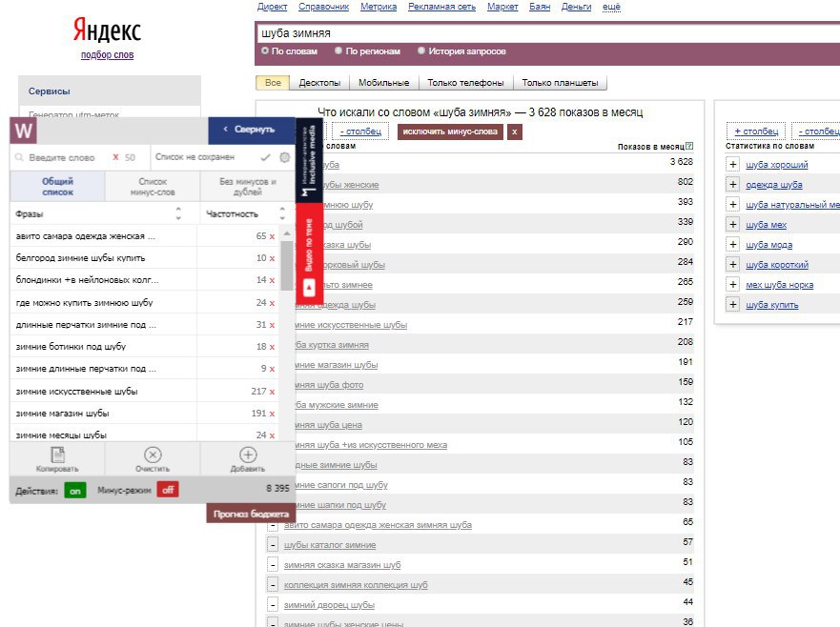Click minus box beside 'коллекция зимняя коллекция шуб'

(273, 585)
